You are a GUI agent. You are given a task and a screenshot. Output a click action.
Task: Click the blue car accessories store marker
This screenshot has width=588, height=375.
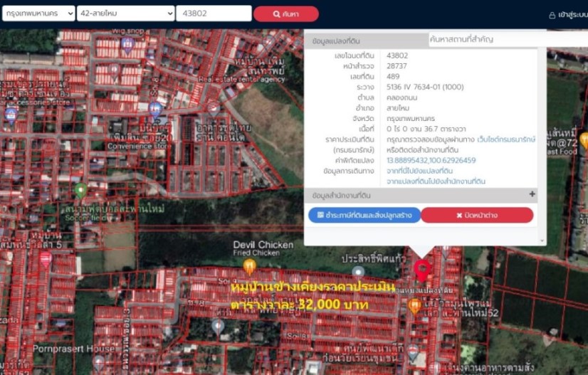11,115
